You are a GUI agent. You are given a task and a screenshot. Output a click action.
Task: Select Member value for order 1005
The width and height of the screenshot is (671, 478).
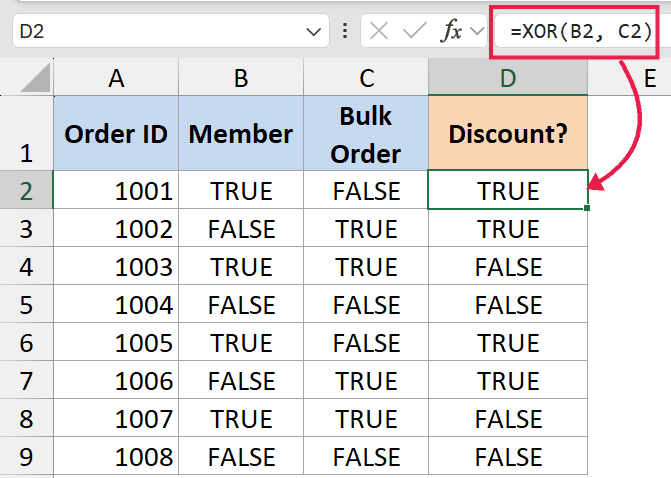[241, 342]
